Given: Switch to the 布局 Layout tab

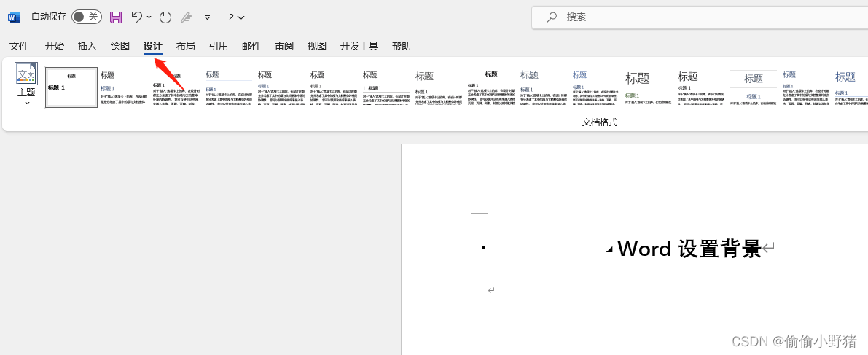Looking at the screenshot, I should coord(185,46).
